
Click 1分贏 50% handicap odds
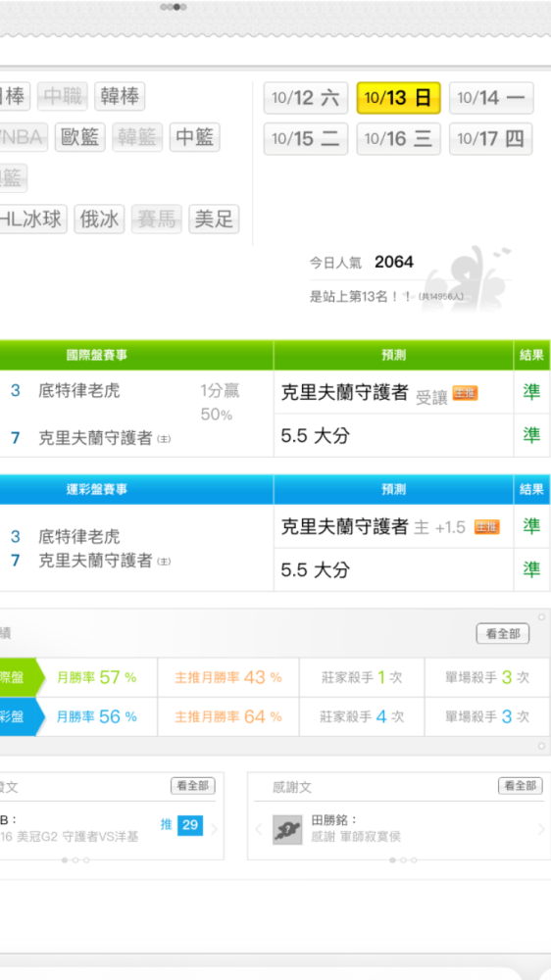[221, 403]
